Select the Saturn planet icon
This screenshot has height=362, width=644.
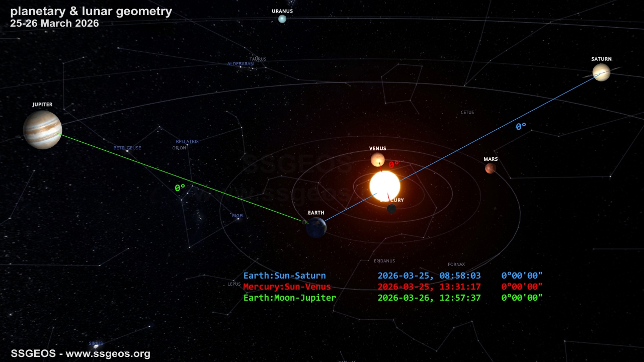(x=602, y=72)
